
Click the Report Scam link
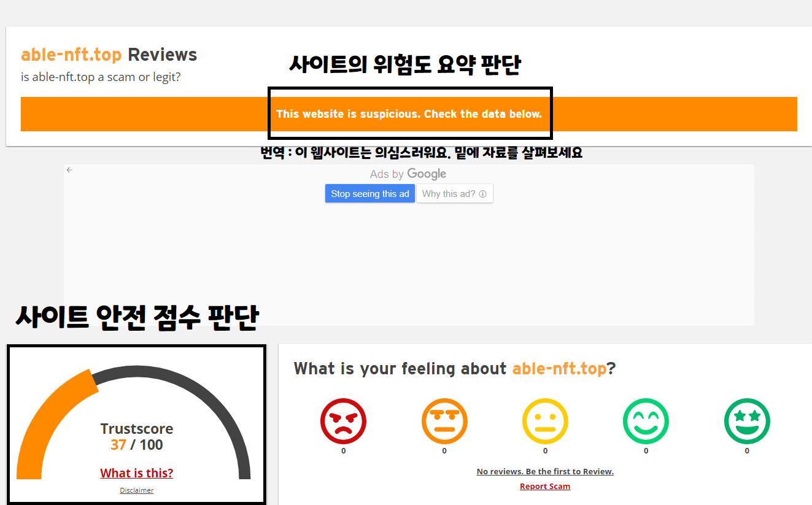[x=545, y=486]
